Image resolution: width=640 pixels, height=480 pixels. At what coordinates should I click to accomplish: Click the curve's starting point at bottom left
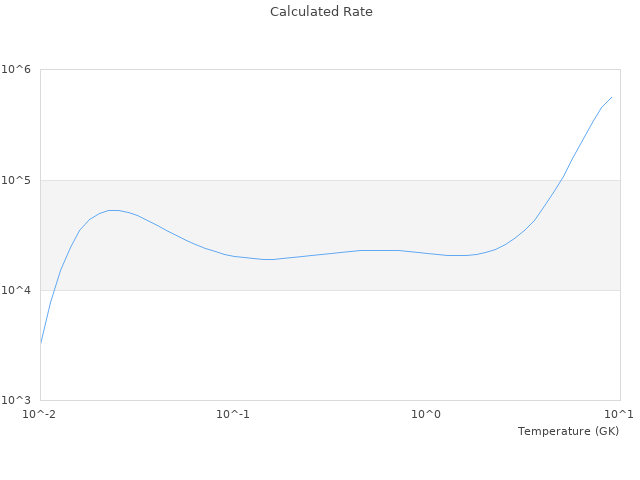tap(41, 343)
